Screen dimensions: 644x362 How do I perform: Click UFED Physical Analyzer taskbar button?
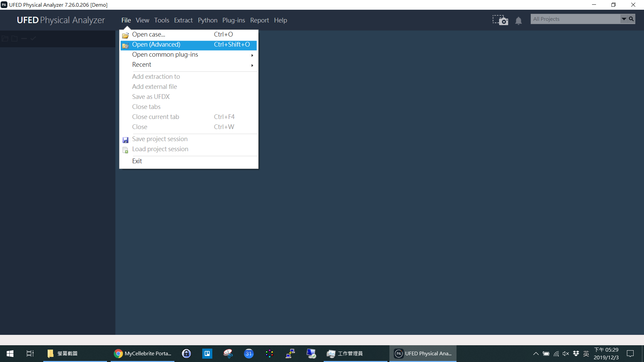coord(423,354)
